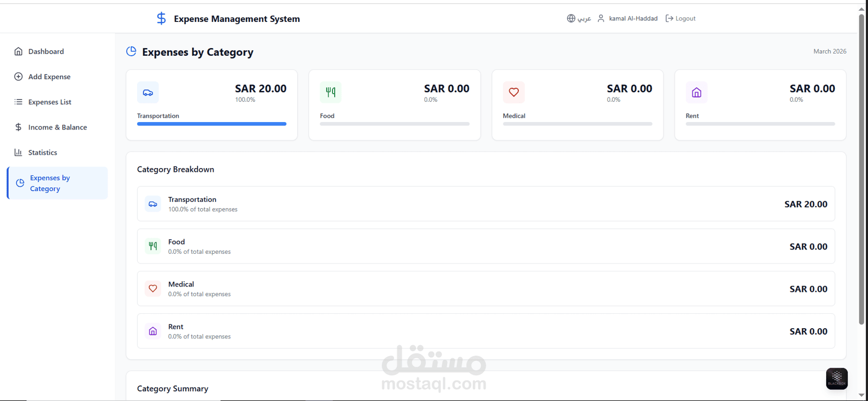The height and width of the screenshot is (401, 868).
Task: Click the page vertical scrollbar thumb
Action: tap(862, 169)
